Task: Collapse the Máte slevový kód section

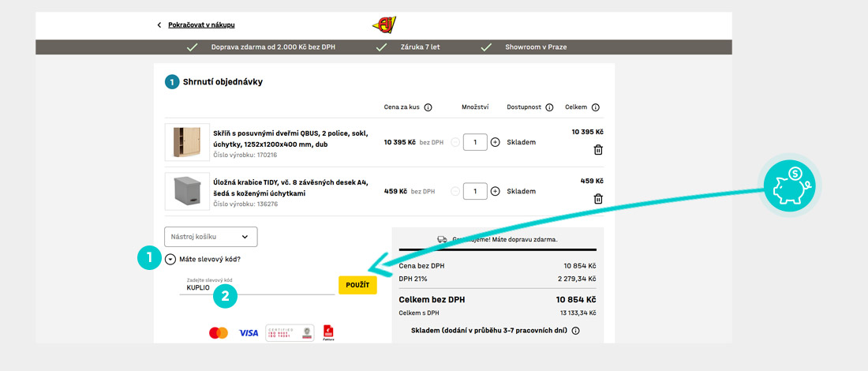Action: pyautogui.click(x=170, y=259)
